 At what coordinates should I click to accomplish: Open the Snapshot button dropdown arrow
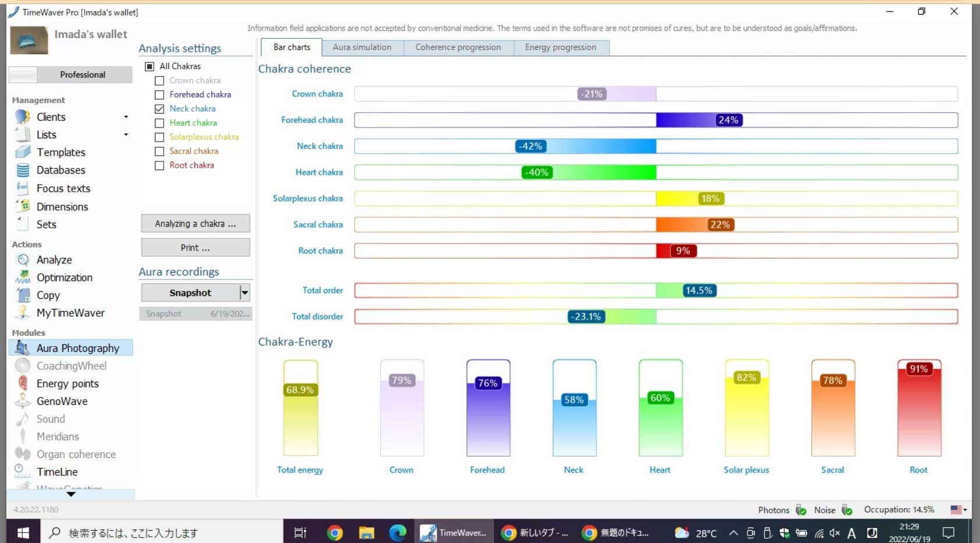click(x=245, y=292)
